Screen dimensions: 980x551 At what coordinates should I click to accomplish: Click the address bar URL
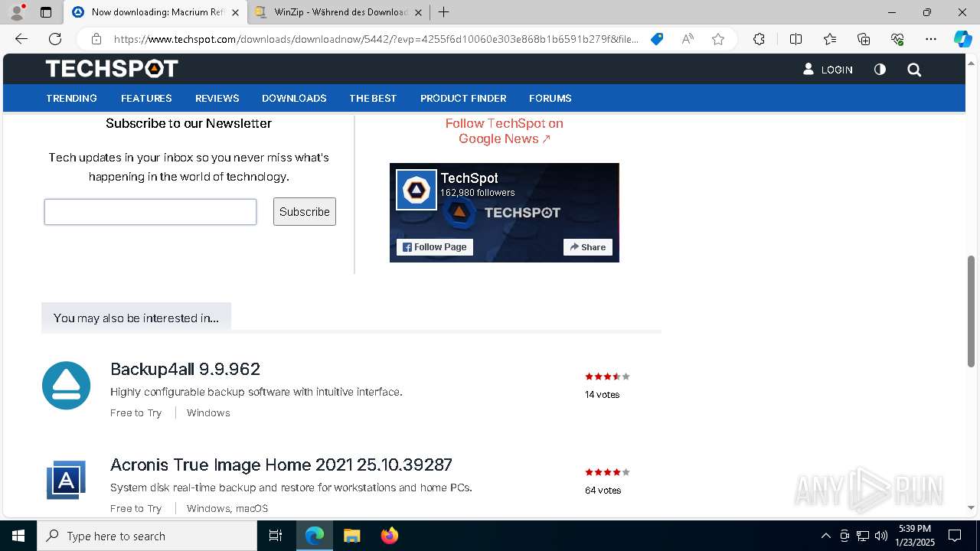pyautogui.click(x=376, y=39)
